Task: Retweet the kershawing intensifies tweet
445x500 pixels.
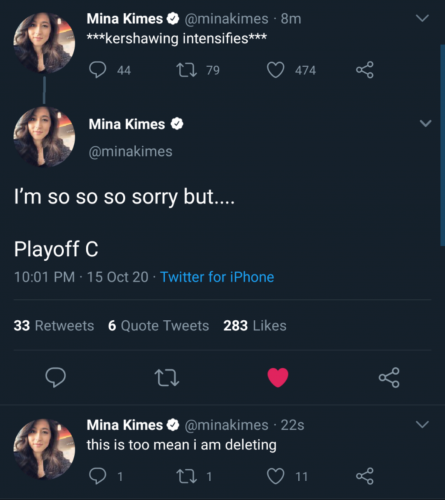Action: coord(186,70)
